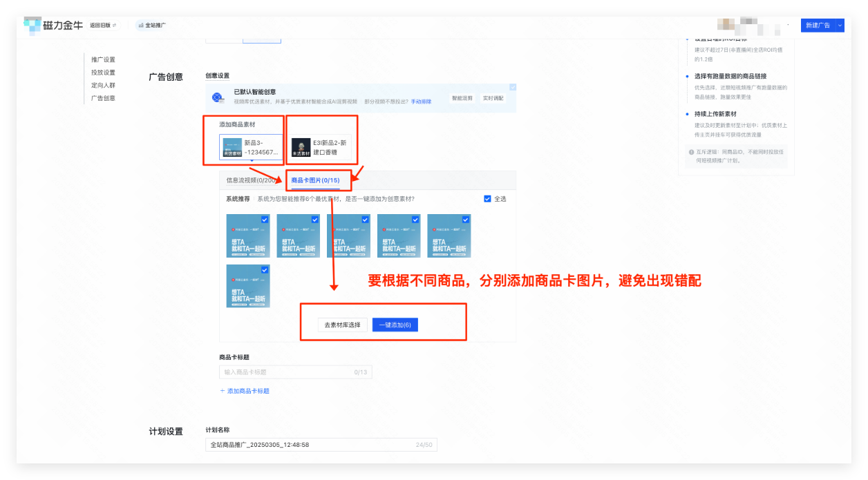Uncheck the fifth top-row image's checkbox
This screenshot has height=480, width=868.
point(466,220)
